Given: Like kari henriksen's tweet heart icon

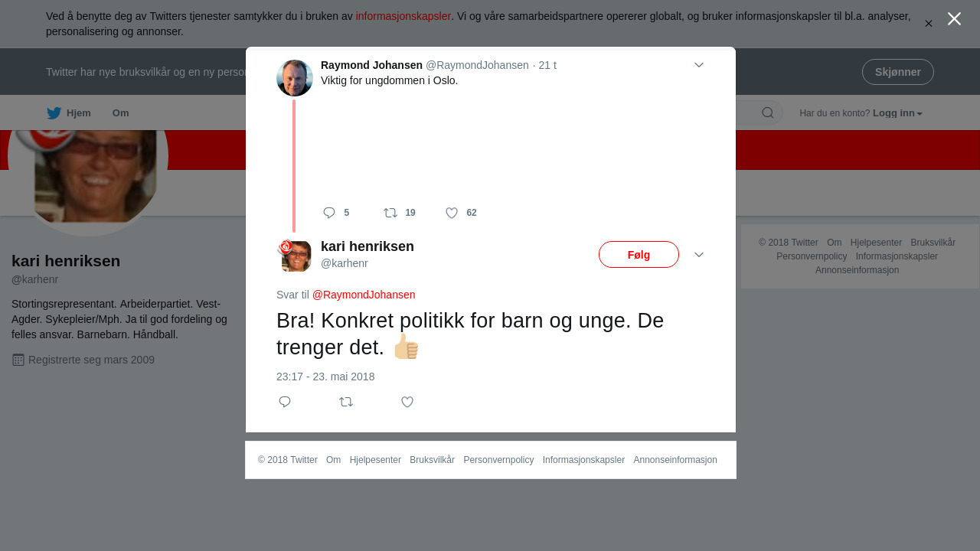Looking at the screenshot, I should pos(407,402).
